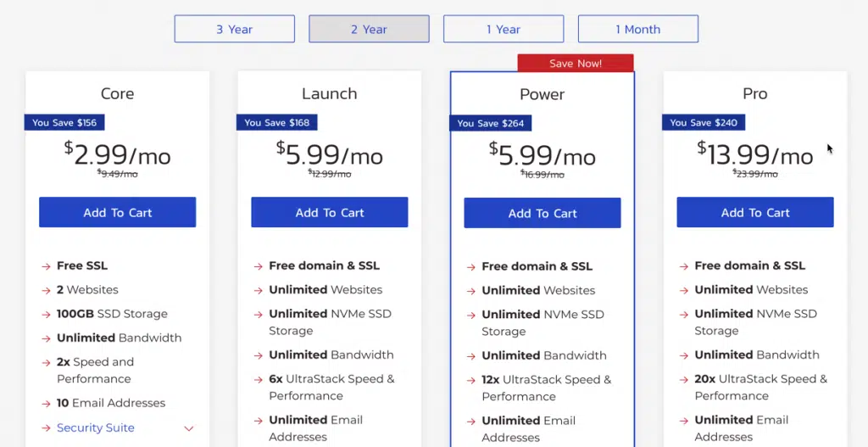Image resolution: width=868 pixels, height=447 pixels.
Task: Add the Core plan to cart
Action: pyautogui.click(x=117, y=212)
